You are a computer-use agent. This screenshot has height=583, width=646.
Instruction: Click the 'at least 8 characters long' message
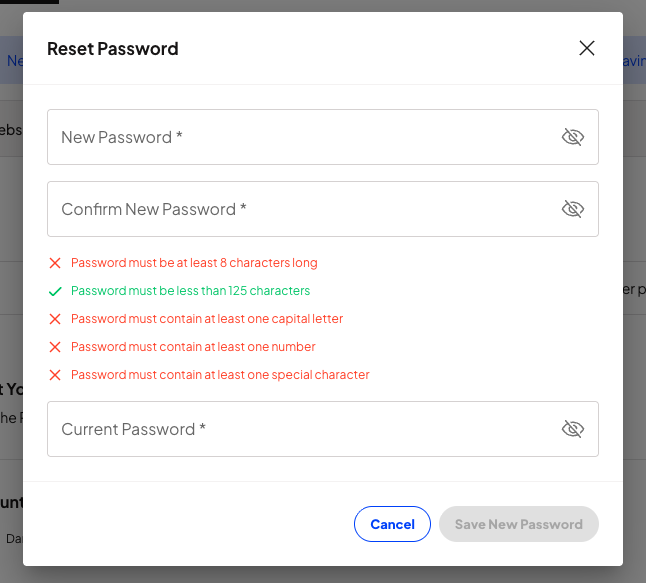pos(194,263)
